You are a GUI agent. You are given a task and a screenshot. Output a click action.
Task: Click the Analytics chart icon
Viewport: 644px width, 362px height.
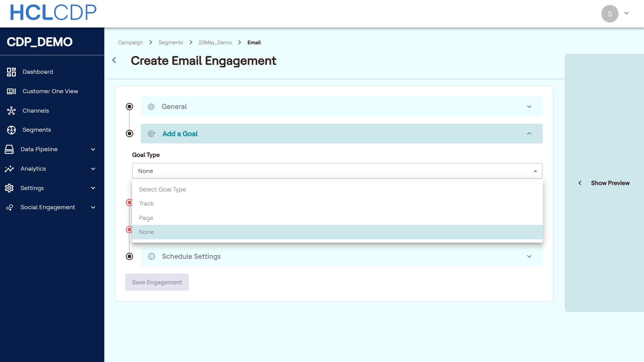[x=9, y=169]
